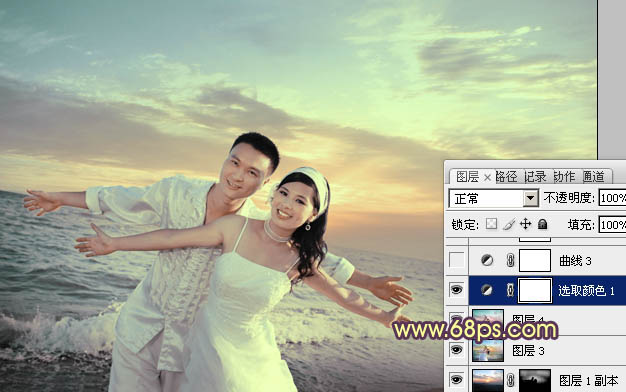
Task: Hide the 选取颜色 1 layer
Action: click(457, 290)
